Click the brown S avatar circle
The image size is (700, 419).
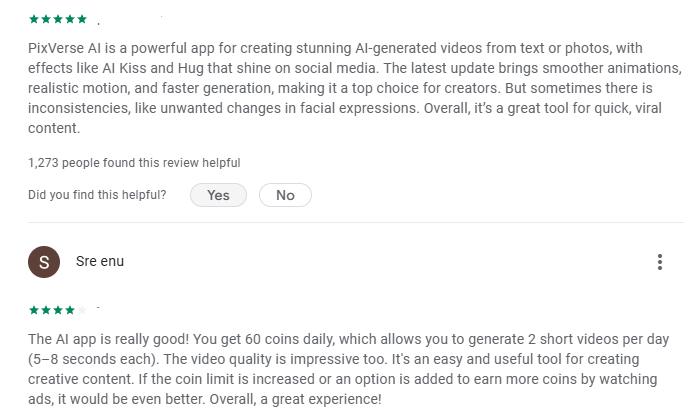tap(44, 262)
